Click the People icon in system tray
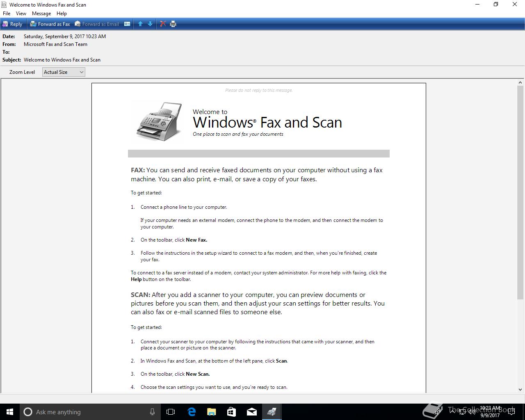Viewport: 525px width, 420px height. 438,411
